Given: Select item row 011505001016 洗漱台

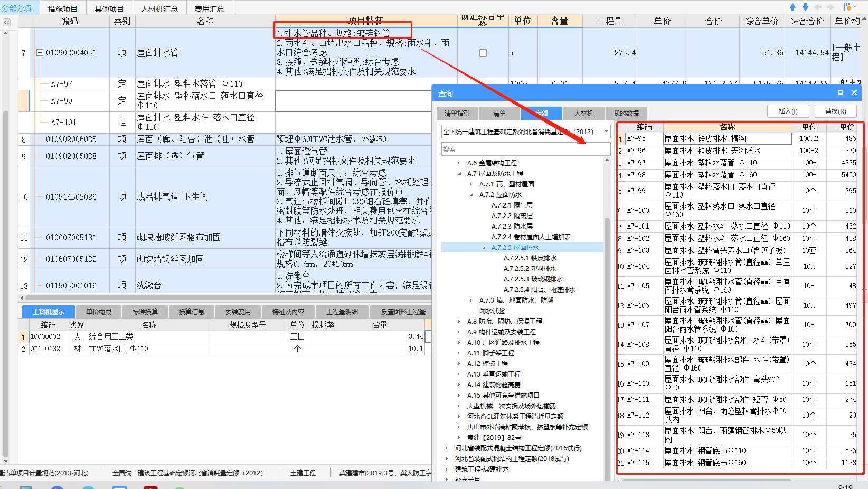Looking at the screenshot, I should tap(226, 286).
